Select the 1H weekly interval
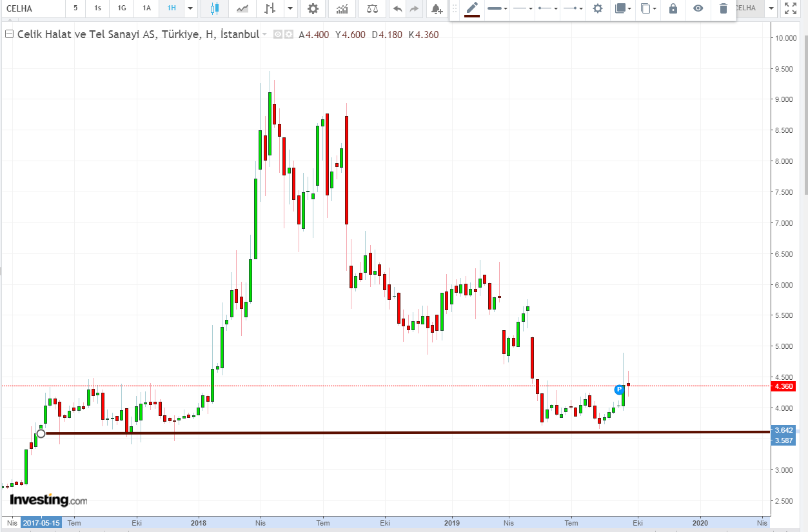The width and height of the screenshot is (808, 532). coord(172,8)
